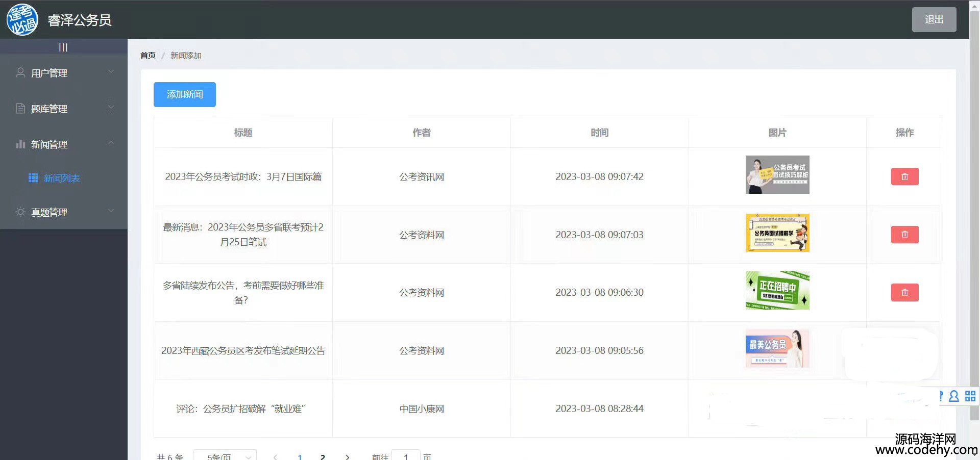The height and width of the screenshot is (460, 980).
Task: Click the user icon beside 用户管理
Action: pos(20,72)
